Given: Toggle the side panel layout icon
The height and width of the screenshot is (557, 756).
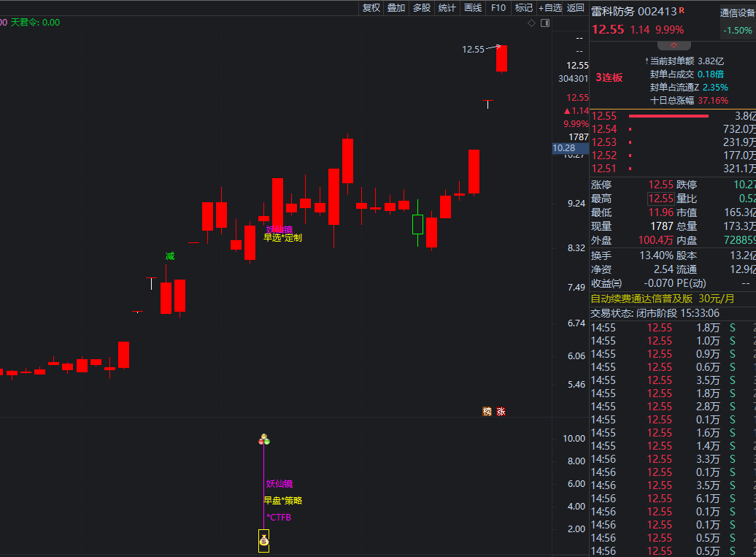Looking at the screenshot, I should pyautogui.click(x=544, y=23).
